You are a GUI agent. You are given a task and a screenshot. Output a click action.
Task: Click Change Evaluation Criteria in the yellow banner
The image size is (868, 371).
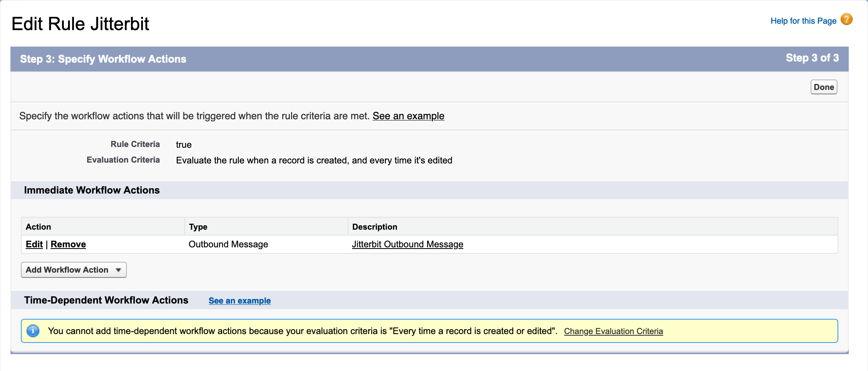[613, 331]
